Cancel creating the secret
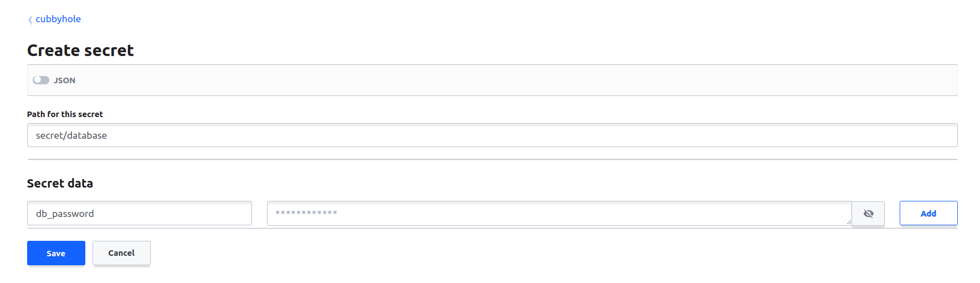The image size is (980, 283). 121,253
